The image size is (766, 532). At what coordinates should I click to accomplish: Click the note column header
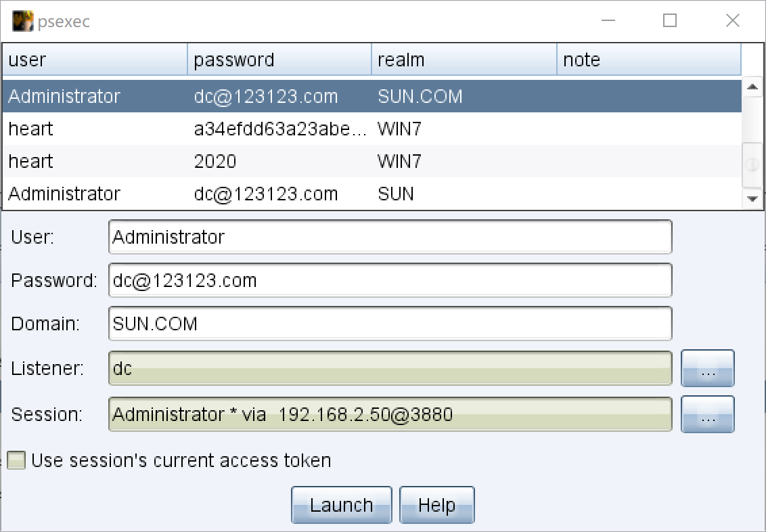point(649,60)
